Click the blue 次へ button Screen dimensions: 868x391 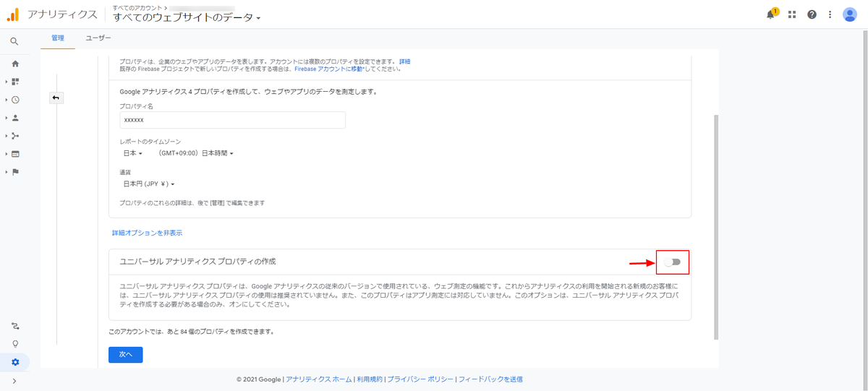coord(125,355)
